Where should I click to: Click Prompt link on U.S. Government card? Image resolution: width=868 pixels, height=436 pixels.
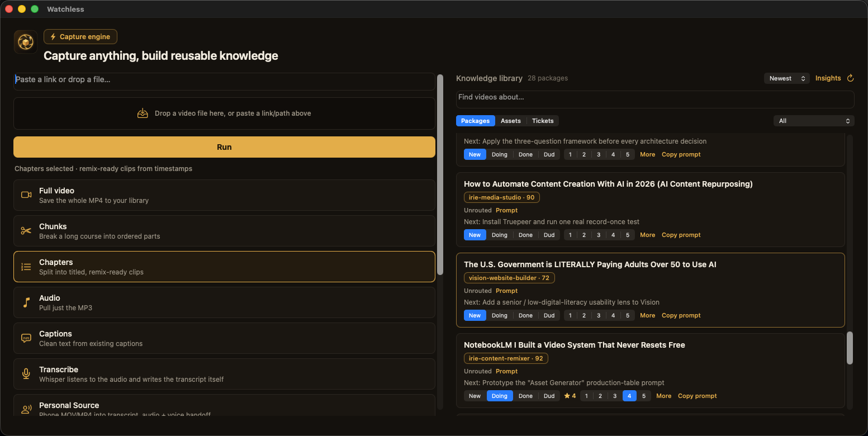pos(507,291)
